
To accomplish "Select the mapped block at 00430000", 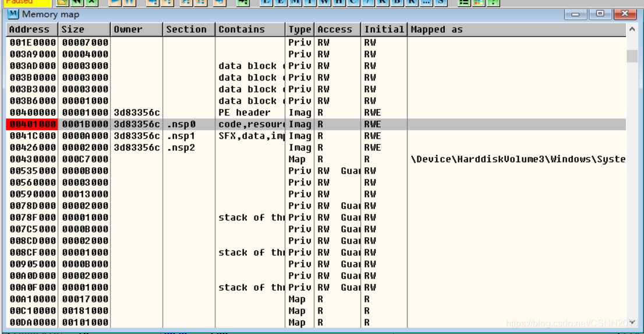I will 316,159.
